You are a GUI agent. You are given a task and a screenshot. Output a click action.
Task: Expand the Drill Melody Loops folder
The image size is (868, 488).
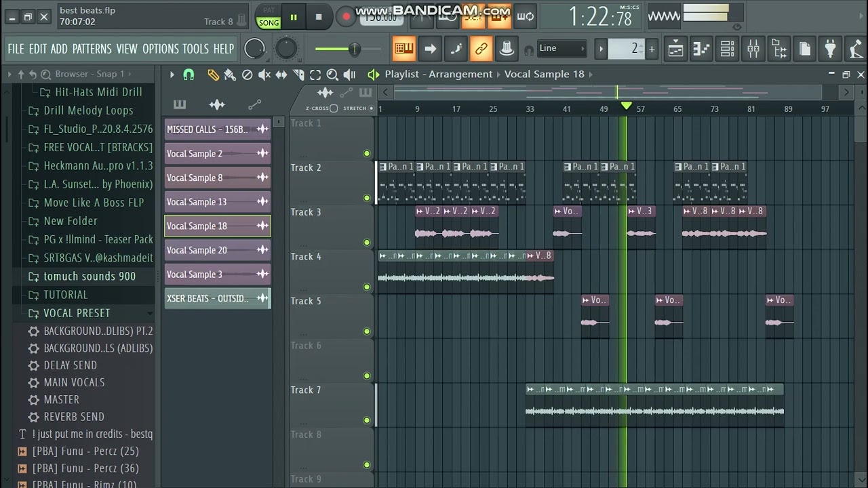click(x=88, y=110)
